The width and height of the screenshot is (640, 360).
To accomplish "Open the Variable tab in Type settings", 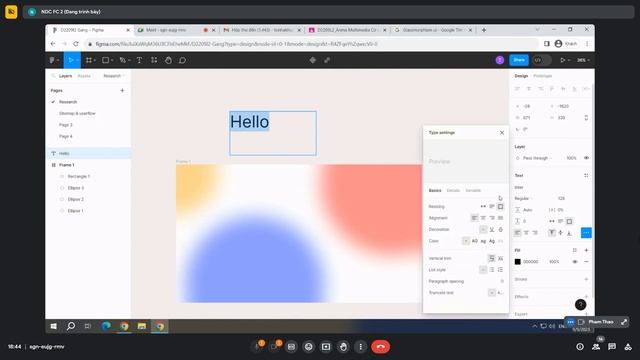I will (x=473, y=191).
